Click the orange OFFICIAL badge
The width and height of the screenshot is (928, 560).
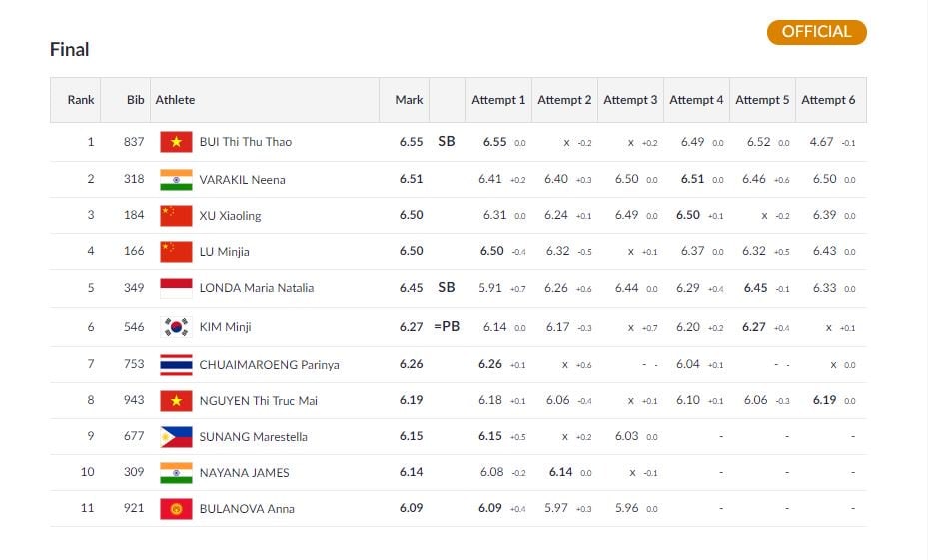pyautogui.click(x=816, y=32)
